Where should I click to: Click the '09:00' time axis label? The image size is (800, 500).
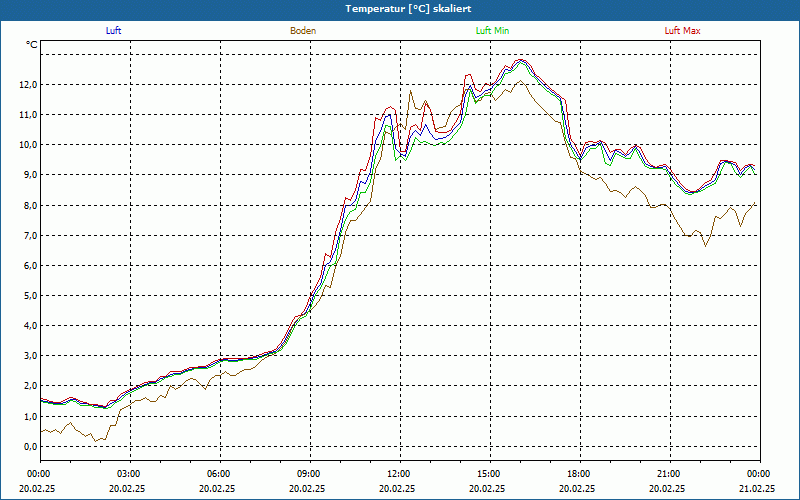[310, 474]
